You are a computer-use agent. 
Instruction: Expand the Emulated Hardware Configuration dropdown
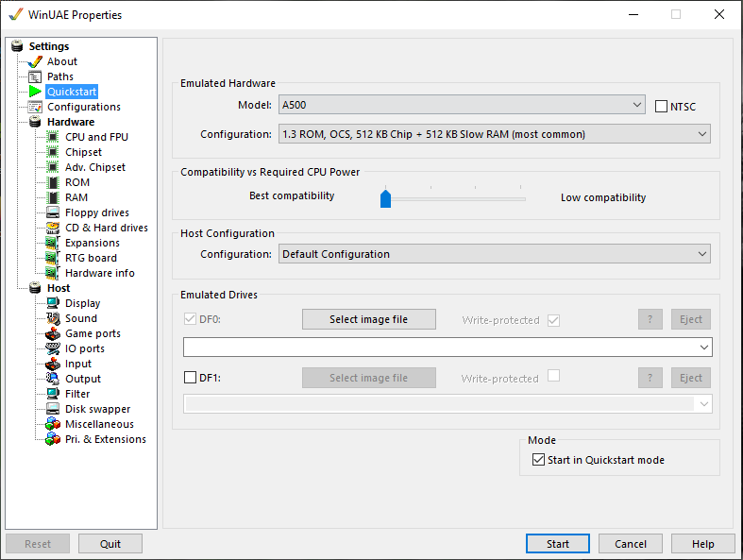(494, 134)
